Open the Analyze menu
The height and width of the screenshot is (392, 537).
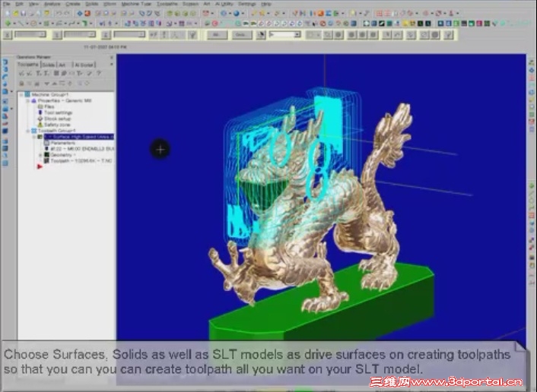[x=52, y=4]
